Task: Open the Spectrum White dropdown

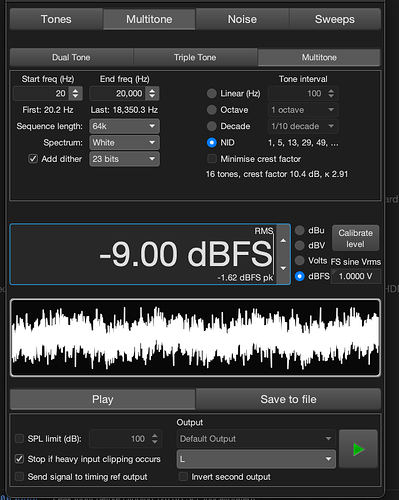Action: pyautogui.click(x=124, y=143)
